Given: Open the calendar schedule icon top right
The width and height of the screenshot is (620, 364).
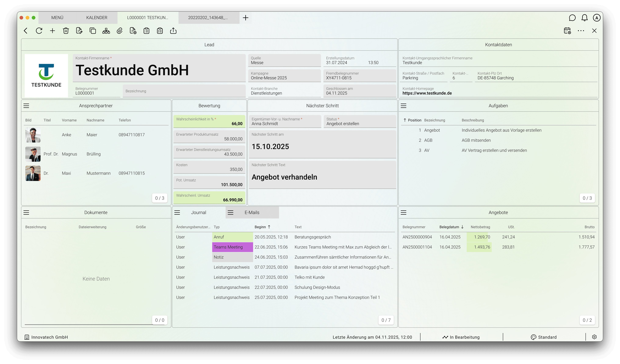Looking at the screenshot, I should pyautogui.click(x=567, y=31).
